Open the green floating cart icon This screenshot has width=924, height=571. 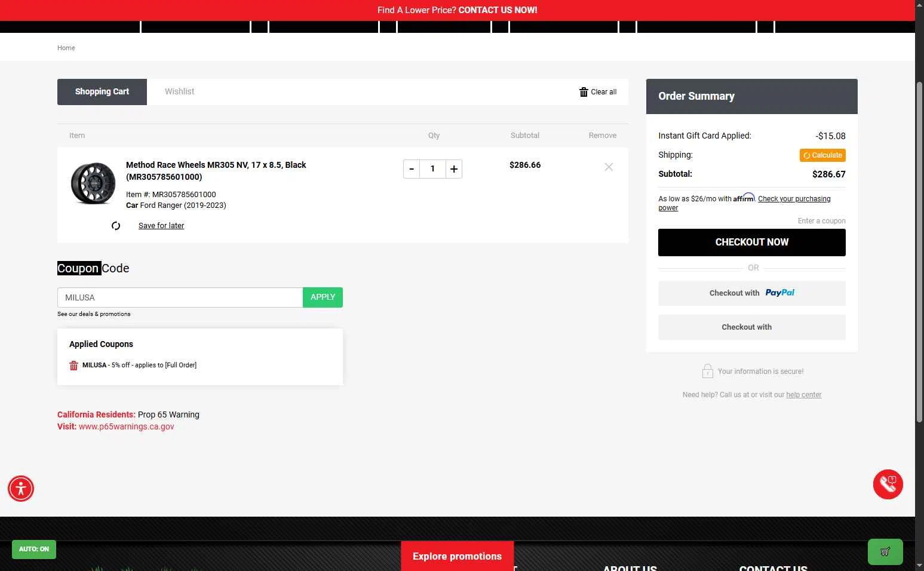point(885,552)
